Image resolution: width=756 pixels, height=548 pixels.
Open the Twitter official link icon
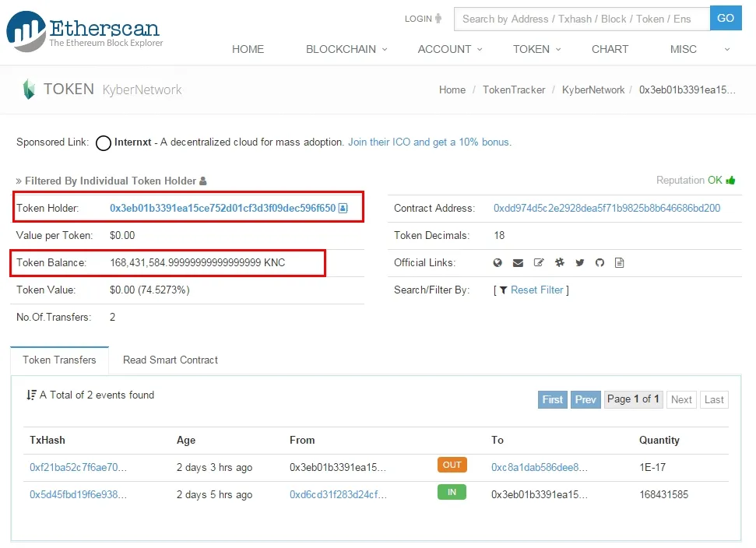pyautogui.click(x=579, y=262)
